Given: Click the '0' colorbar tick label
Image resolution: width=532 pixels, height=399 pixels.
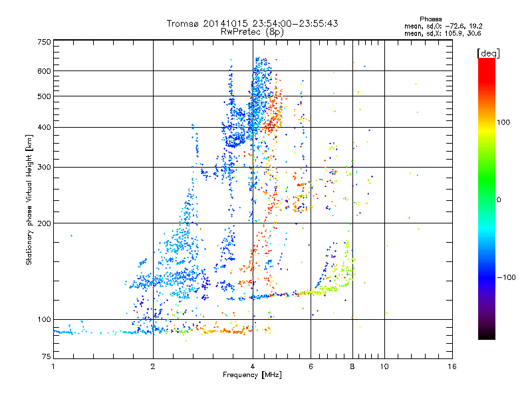Looking at the screenshot, I should point(499,199).
